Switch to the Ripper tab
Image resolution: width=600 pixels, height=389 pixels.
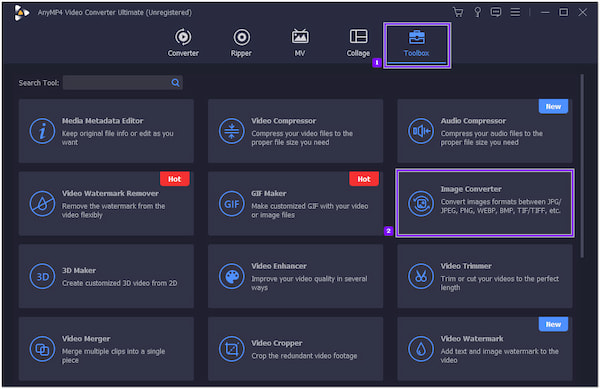click(241, 43)
